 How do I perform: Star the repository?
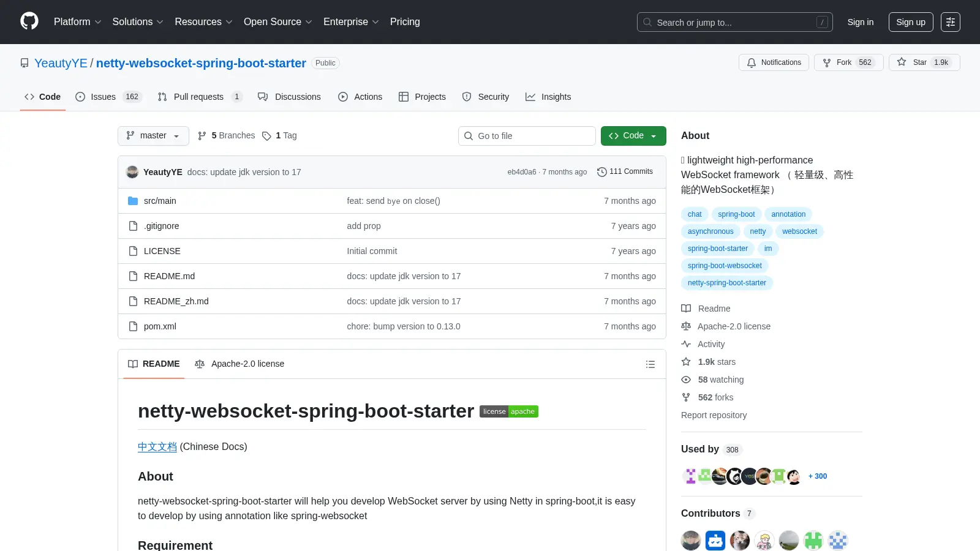pyautogui.click(x=924, y=62)
